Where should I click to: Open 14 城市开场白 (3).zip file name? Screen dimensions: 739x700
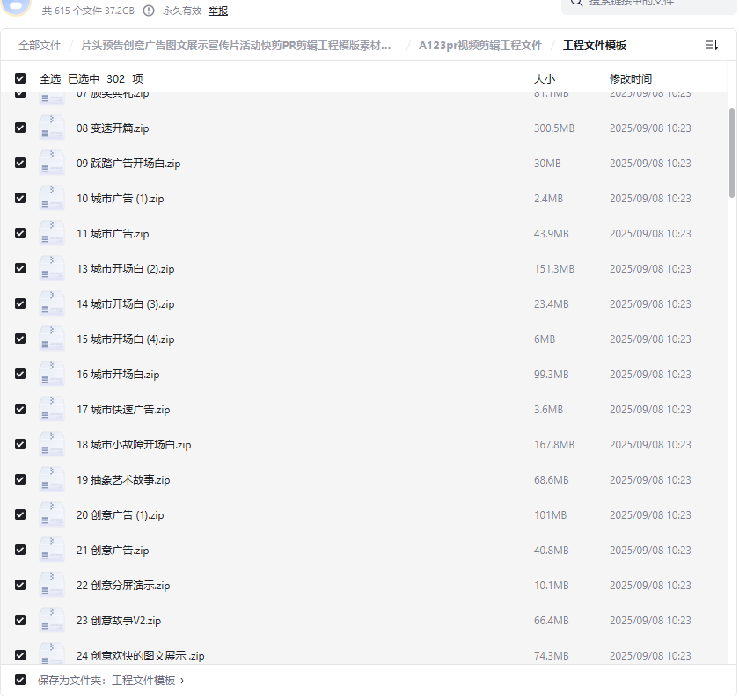pos(125,304)
